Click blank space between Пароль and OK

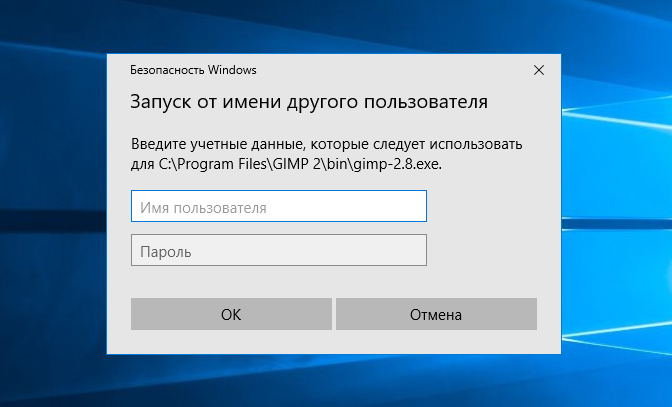[x=279, y=282]
